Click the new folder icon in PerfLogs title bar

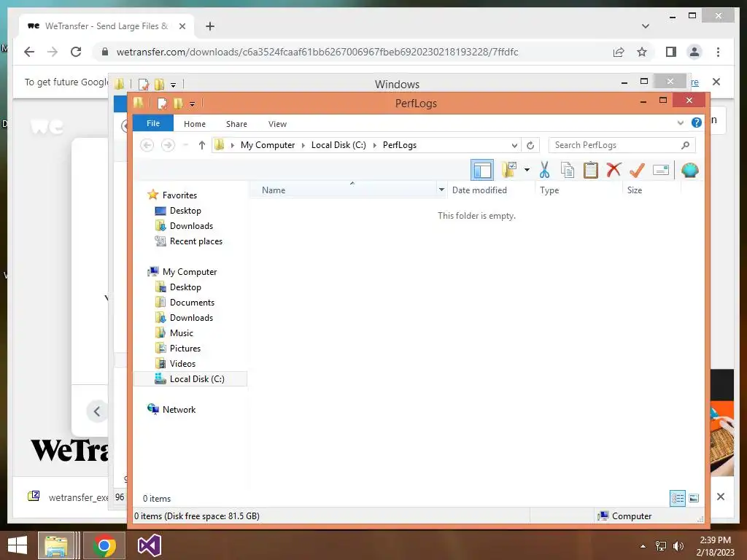(178, 103)
